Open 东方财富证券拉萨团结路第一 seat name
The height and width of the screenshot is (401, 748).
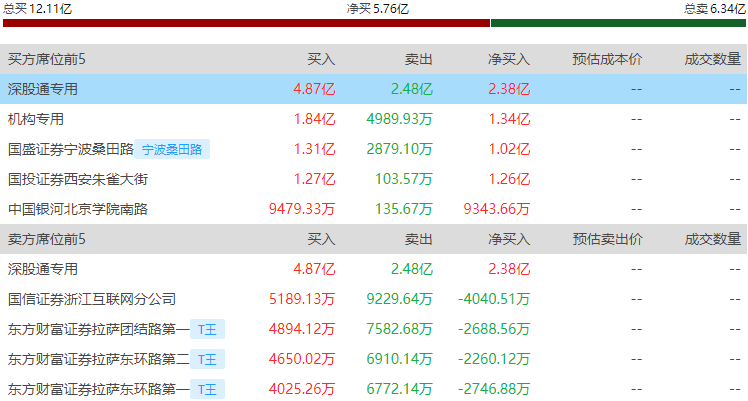tap(98, 329)
